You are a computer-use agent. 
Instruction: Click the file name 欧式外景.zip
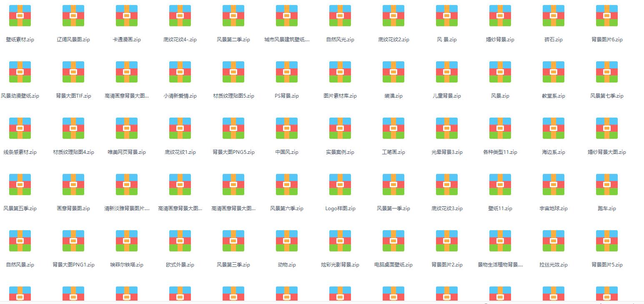(x=180, y=265)
